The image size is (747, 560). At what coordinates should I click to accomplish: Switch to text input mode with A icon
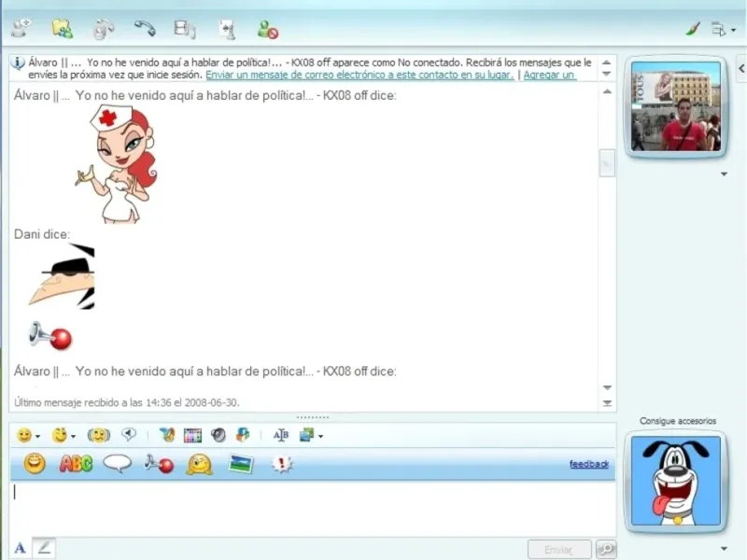20,548
